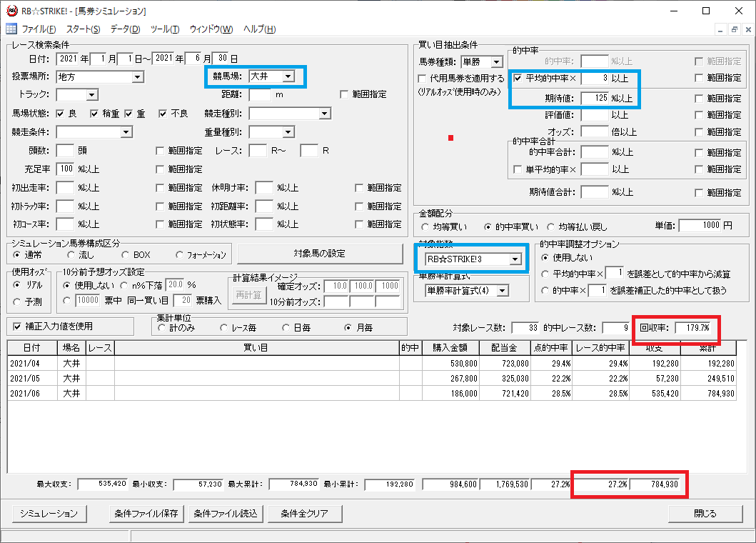Toggle 補正入力値を使用 checkbox
The width and height of the screenshot is (756, 543).
point(17,327)
